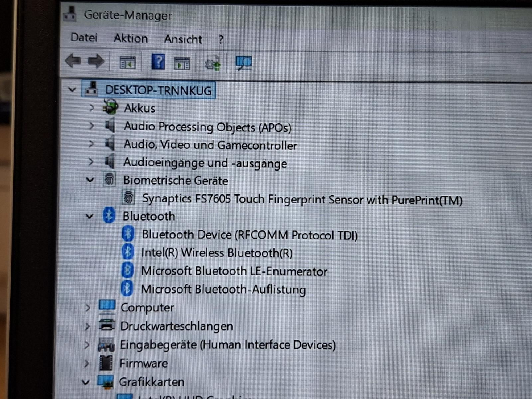Expand Audio, Video und Gamecontroller

91,144
